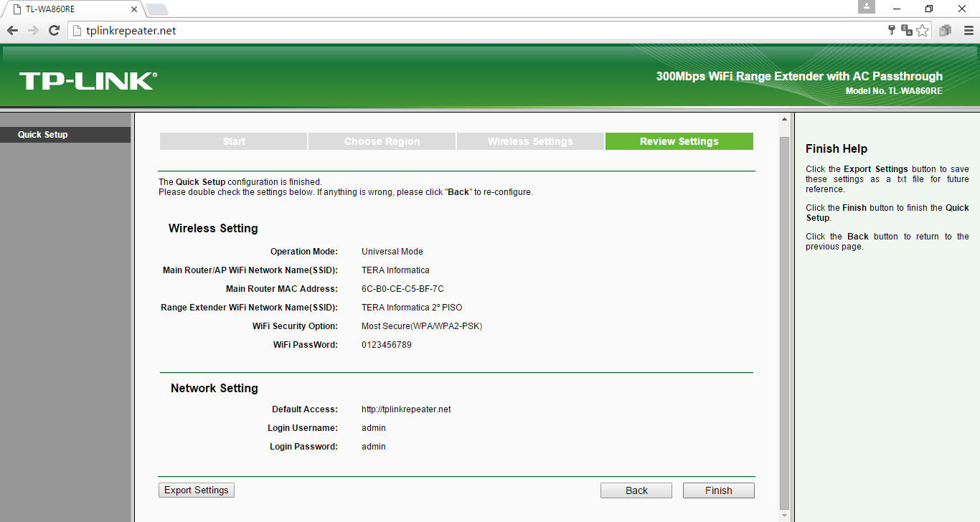Click the default access URL 'http://tplinkrepeater.net'
Image resolution: width=980 pixels, height=522 pixels.
coord(406,409)
